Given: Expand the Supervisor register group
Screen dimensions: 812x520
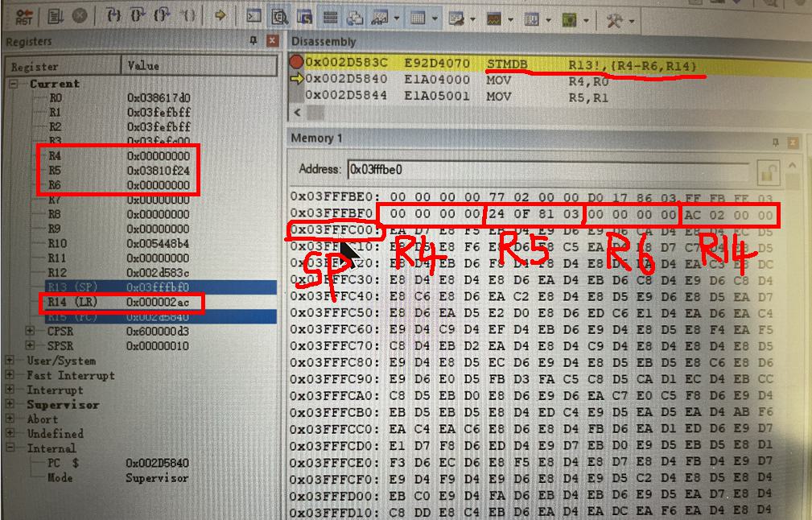Looking at the screenshot, I should [10, 403].
